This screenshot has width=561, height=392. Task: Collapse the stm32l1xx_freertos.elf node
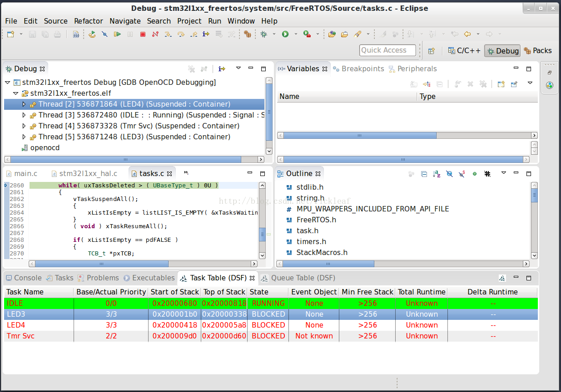point(15,93)
